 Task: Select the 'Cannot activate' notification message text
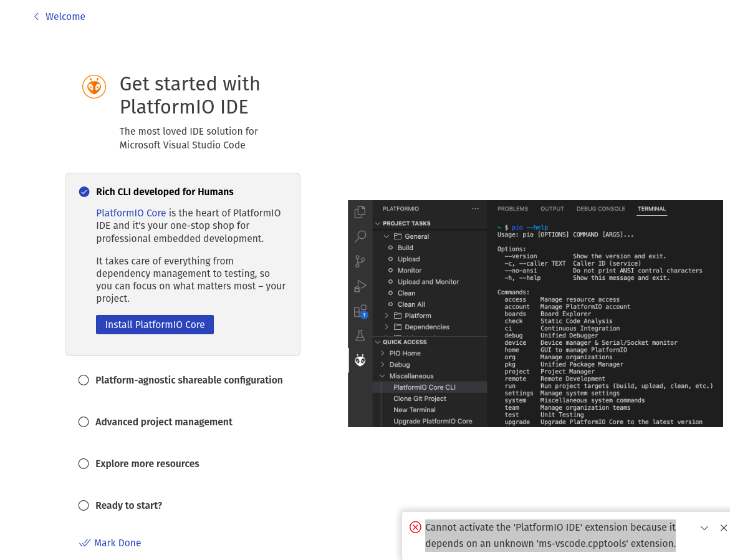click(550, 535)
